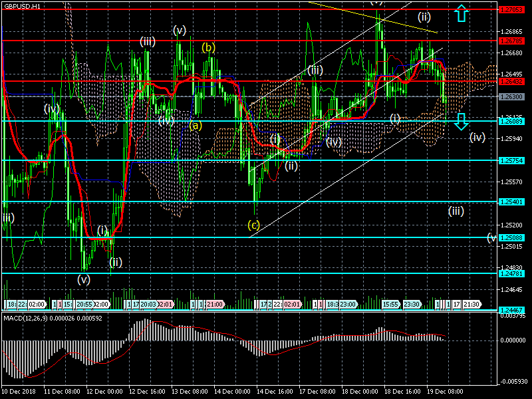532x399 pixels.
Task: Click the 21:30 event marker
Action: 471,304
